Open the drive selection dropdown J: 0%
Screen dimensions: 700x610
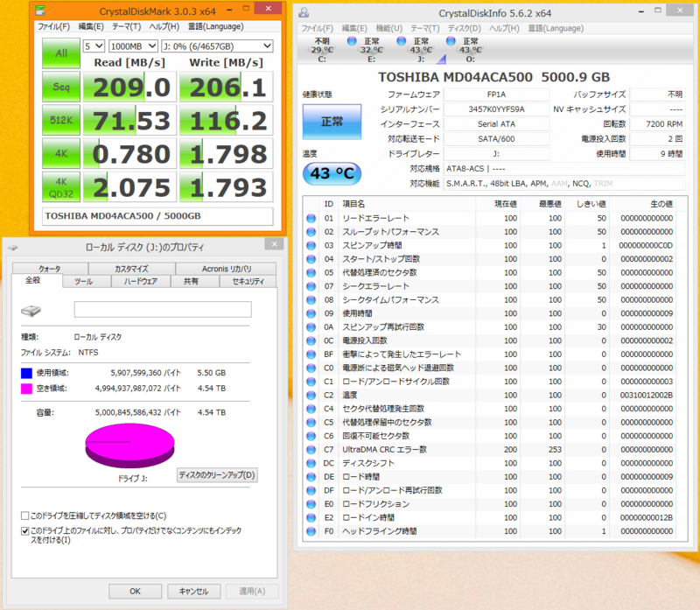click(x=217, y=46)
